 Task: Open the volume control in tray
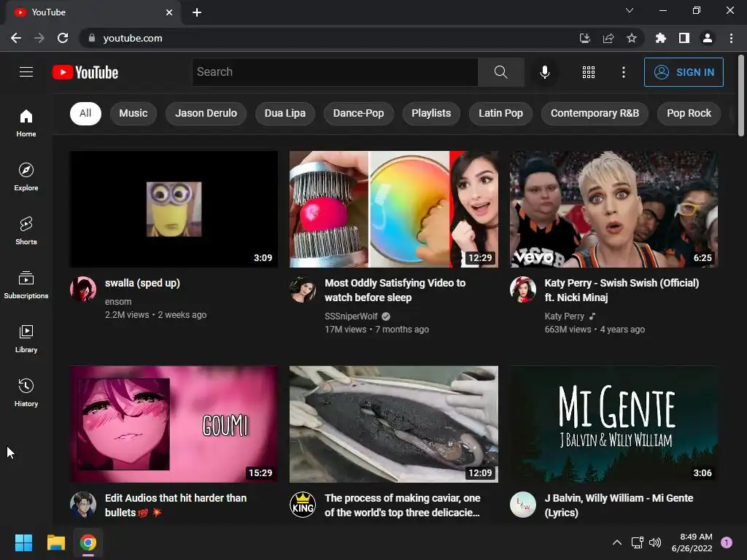655,542
